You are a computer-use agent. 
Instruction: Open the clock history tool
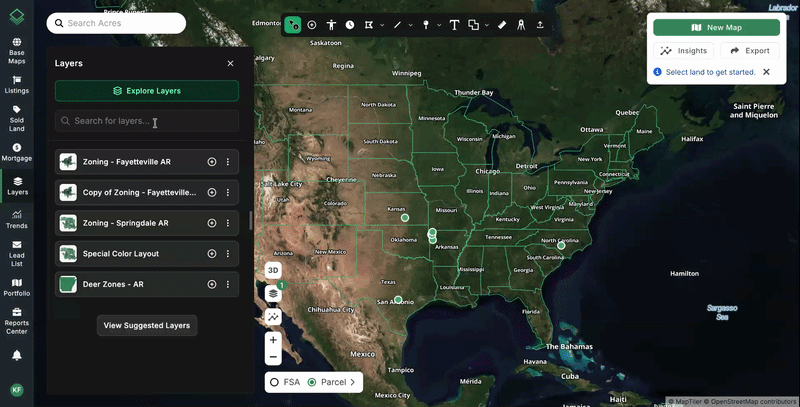click(x=350, y=24)
